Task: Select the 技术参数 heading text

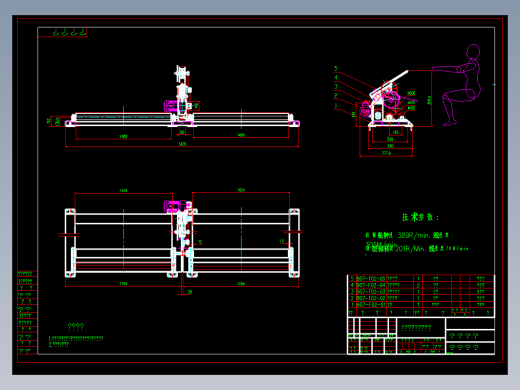Action: click(421, 217)
